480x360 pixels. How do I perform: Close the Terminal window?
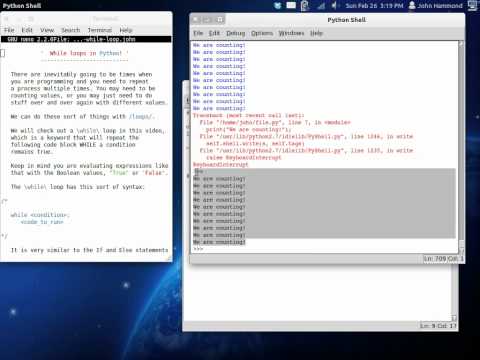click(x=7, y=19)
